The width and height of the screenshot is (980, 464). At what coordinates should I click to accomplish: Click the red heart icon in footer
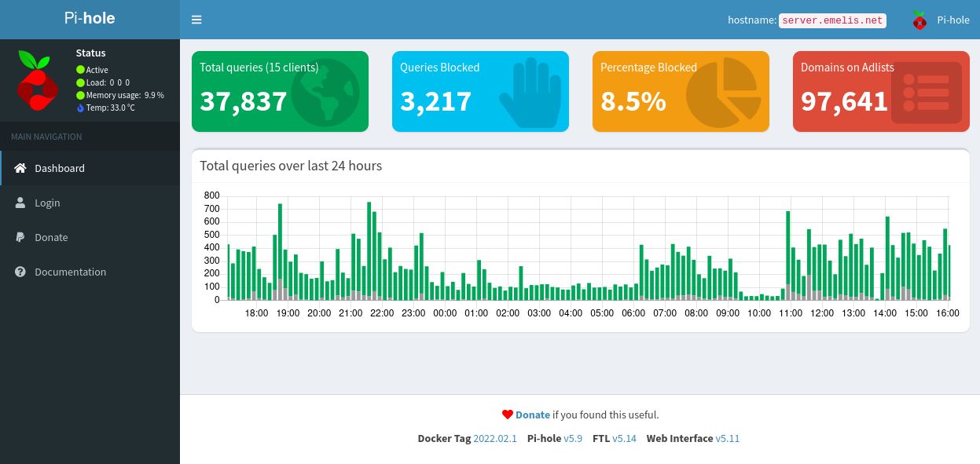coord(508,415)
